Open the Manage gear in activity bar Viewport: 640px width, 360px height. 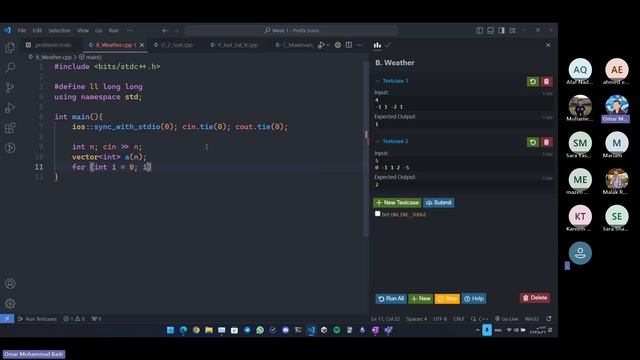click(x=10, y=303)
